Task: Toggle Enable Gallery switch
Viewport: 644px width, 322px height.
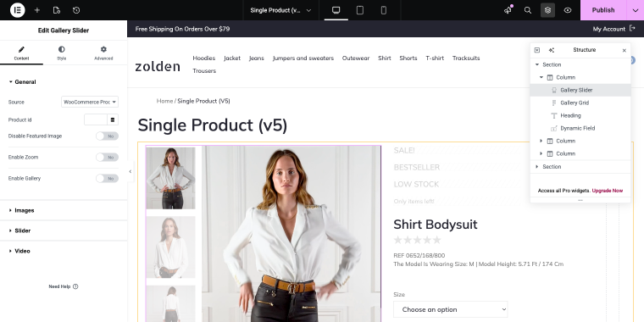Action: coord(108,178)
